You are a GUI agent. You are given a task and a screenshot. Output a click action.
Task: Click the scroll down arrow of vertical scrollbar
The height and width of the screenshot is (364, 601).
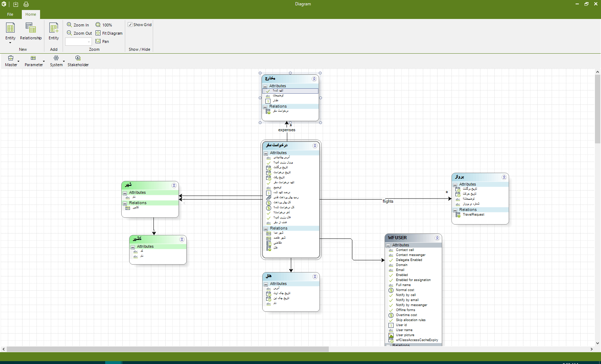(x=597, y=343)
